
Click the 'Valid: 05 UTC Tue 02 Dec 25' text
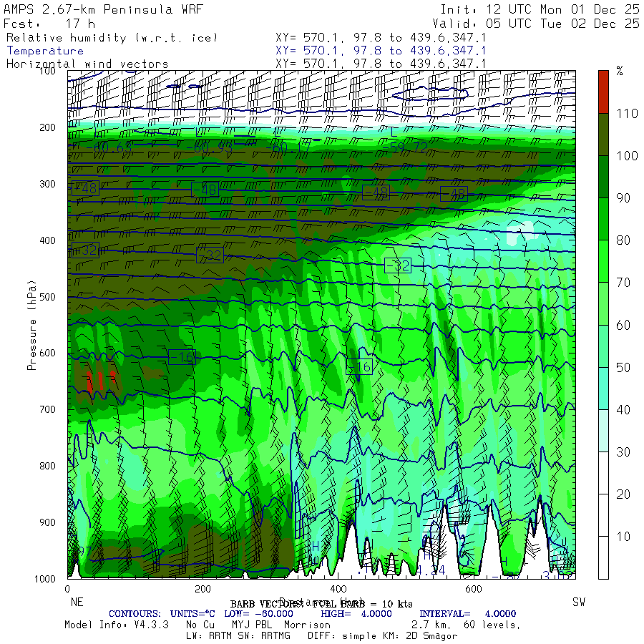pos(536,23)
